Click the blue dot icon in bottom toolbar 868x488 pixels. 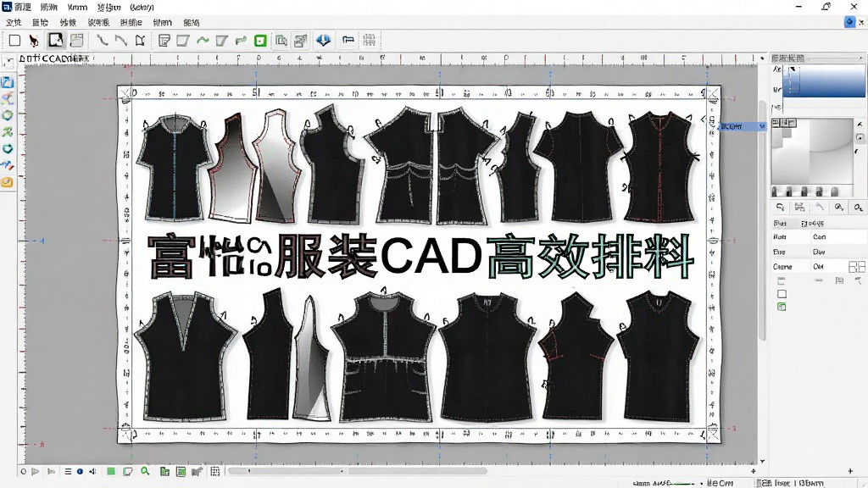click(81, 471)
